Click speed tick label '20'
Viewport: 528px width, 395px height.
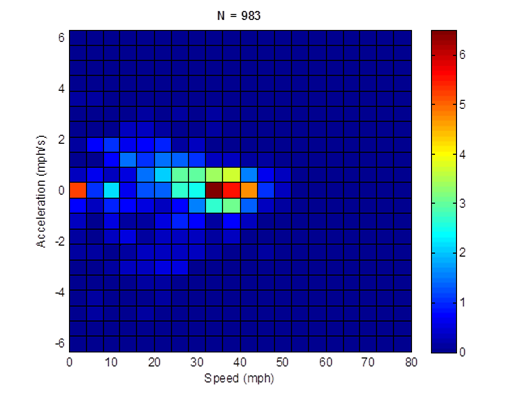(x=154, y=362)
